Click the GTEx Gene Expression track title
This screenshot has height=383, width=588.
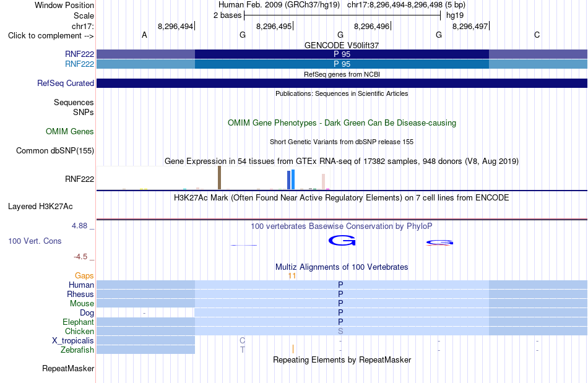[x=342, y=161]
